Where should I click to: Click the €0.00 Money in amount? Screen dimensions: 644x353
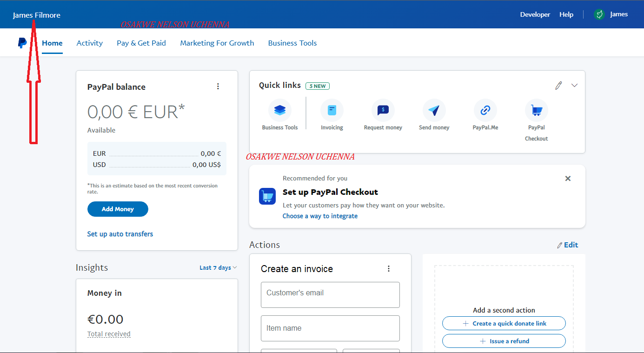106,319
